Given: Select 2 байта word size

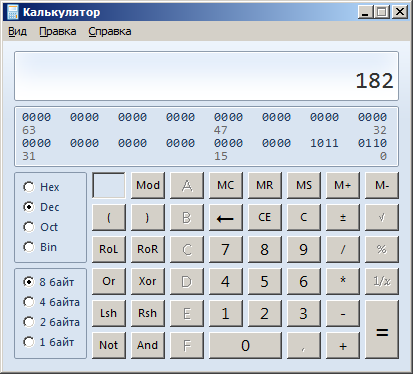Looking at the screenshot, I should point(52,322).
